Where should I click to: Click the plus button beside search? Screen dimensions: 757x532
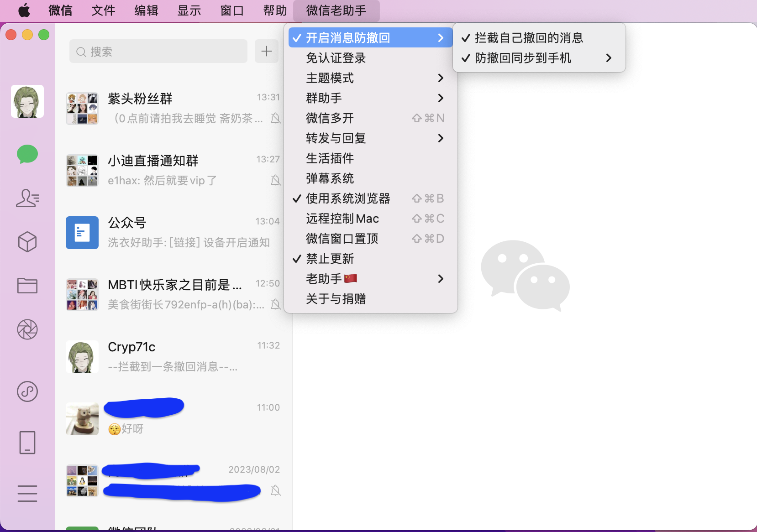(267, 52)
